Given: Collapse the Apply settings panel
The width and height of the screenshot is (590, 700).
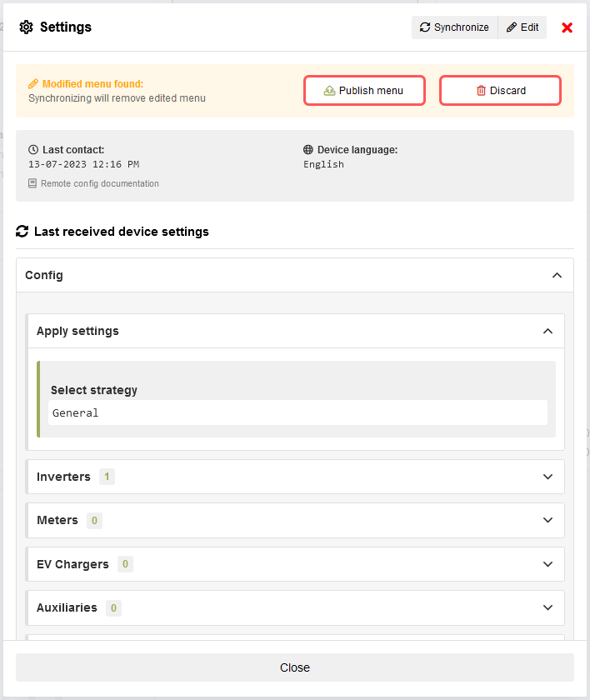Looking at the screenshot, I should tap(547, 331).
